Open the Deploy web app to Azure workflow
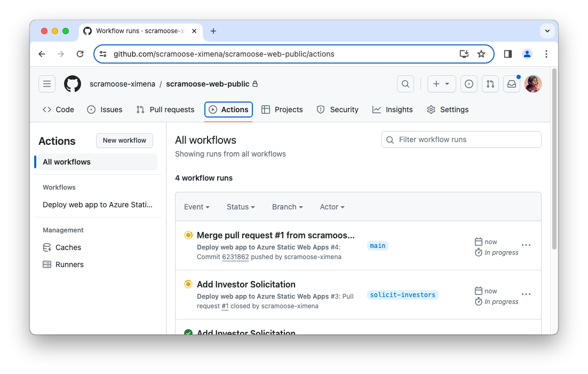This screenshot has width=588, height=374. (x=98, y=205)
